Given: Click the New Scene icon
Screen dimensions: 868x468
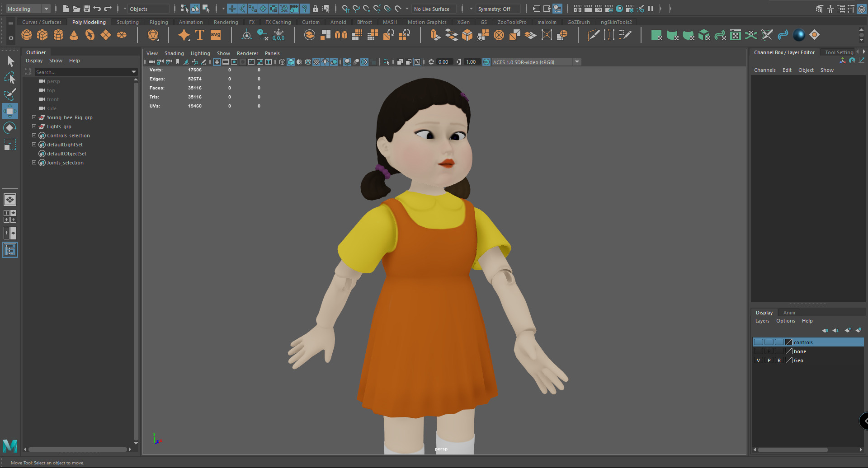Looking at the screenshot, I should tap(66, 9).
